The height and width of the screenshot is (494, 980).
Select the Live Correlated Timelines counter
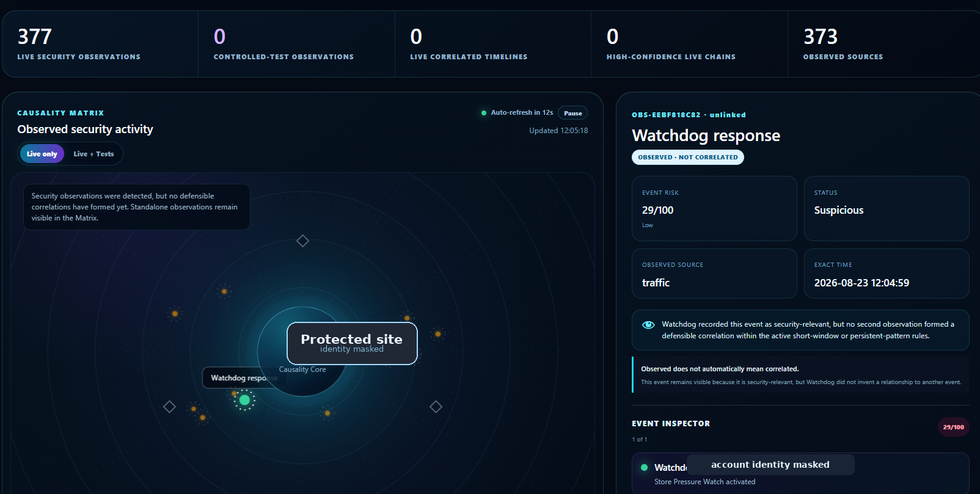[493, 44]
